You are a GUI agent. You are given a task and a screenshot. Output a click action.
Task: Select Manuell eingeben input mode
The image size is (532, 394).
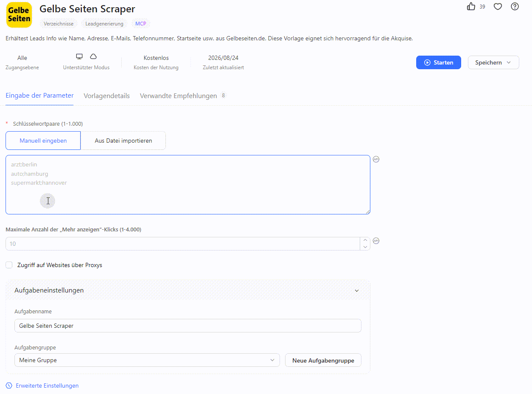[43, 141]
